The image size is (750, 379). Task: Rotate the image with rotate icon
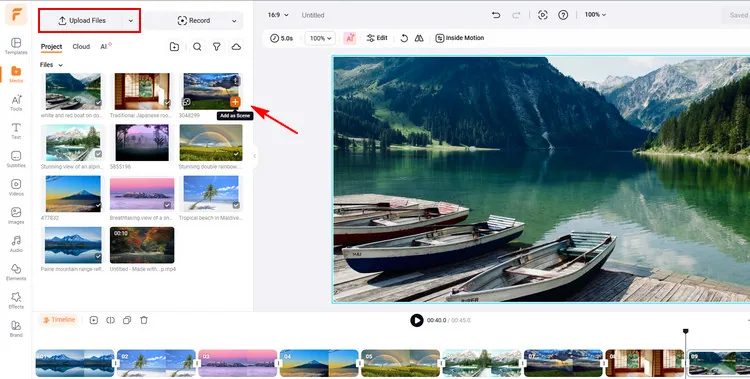(x=404, y=38)
